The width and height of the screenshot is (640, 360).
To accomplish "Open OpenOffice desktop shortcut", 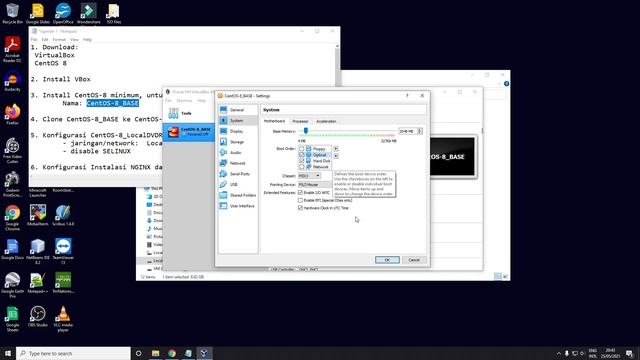I will pyautogui.click(x=63, y=13).
